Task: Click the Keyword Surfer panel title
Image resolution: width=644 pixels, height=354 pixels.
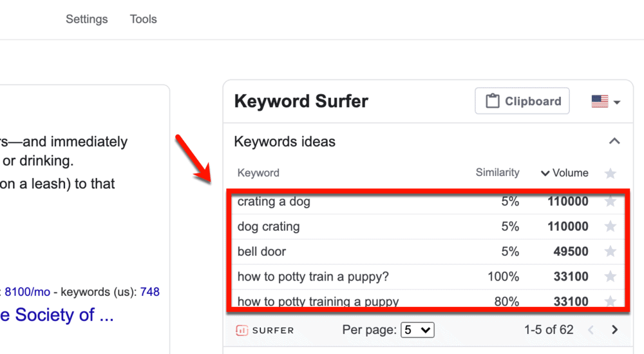Action: [301, 101]
